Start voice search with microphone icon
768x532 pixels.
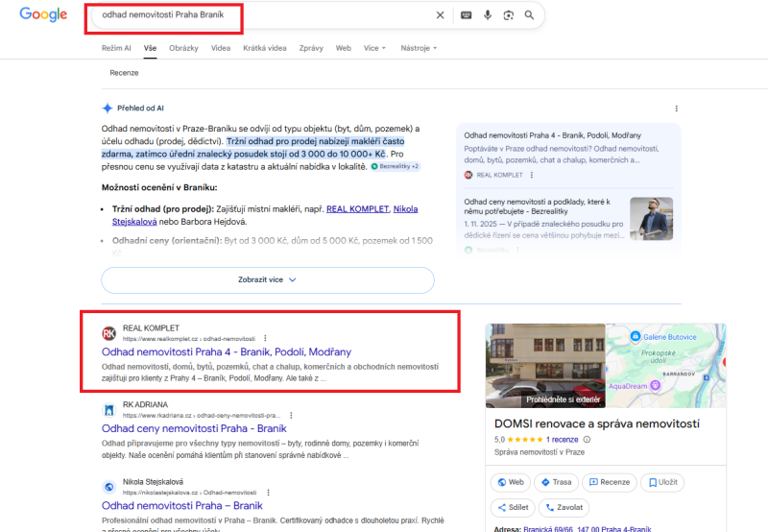(x=488, y=15)
